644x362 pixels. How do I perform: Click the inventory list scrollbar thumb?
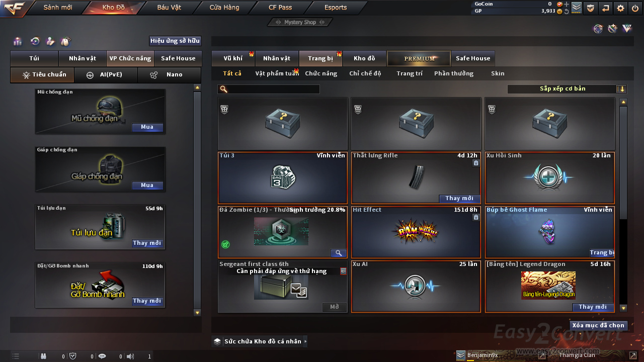tap(623, 162)
